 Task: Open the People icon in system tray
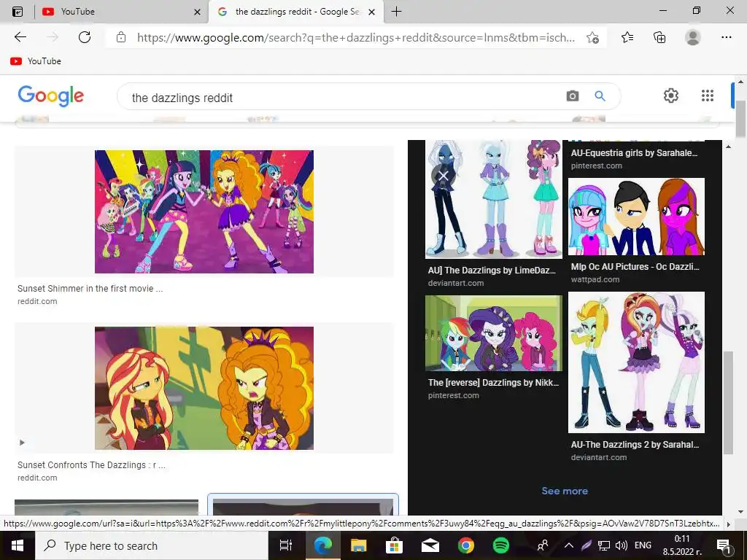(x=543, y=545)
